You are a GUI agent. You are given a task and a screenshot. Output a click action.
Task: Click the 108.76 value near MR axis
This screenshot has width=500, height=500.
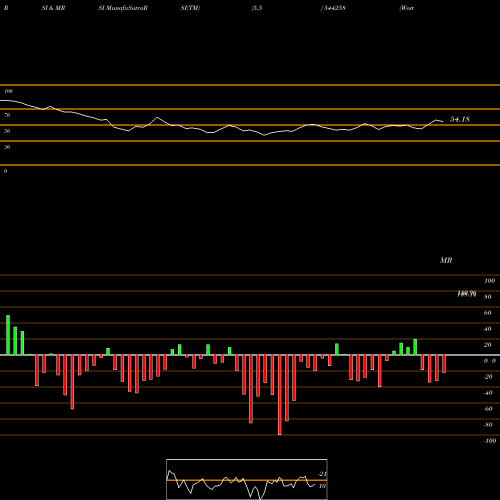[x=467, y=294]
